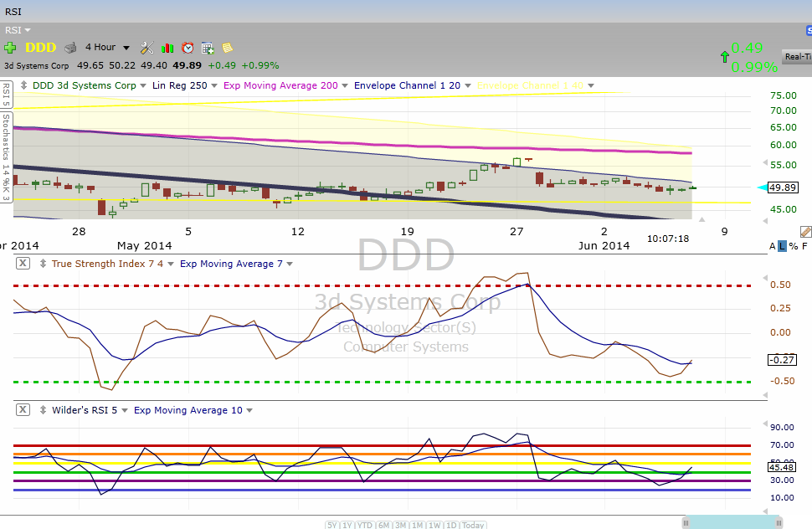This screenshot has width=812, height=529.
Task: Click the True Strength Index move arrows handle
Action: pos(43,264)
